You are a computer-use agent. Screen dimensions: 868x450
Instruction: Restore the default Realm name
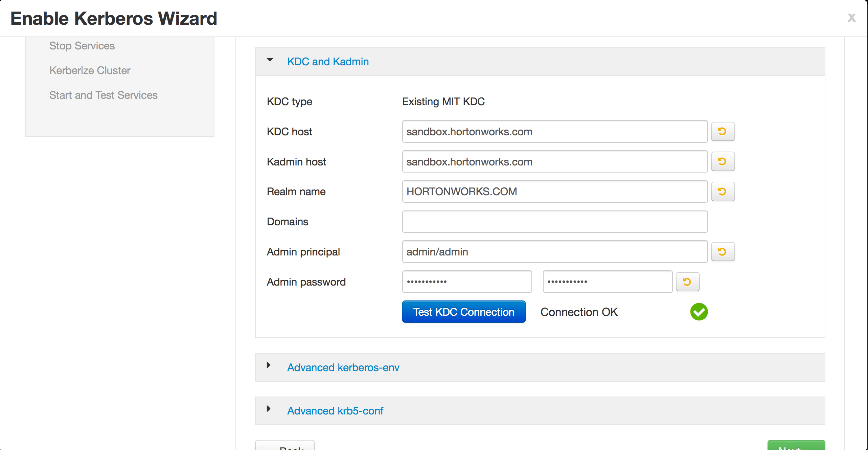pyautogui.click(x=723, y=192)
